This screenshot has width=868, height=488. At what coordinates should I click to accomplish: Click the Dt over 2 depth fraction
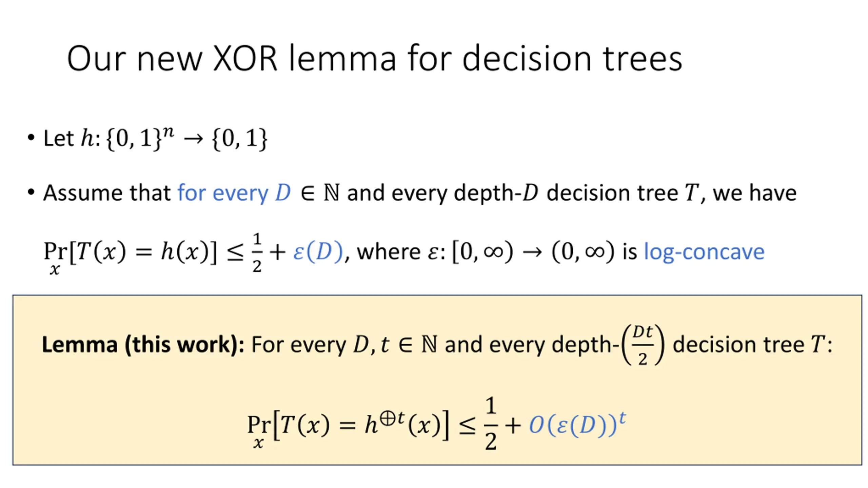click(x=642, y=345)
